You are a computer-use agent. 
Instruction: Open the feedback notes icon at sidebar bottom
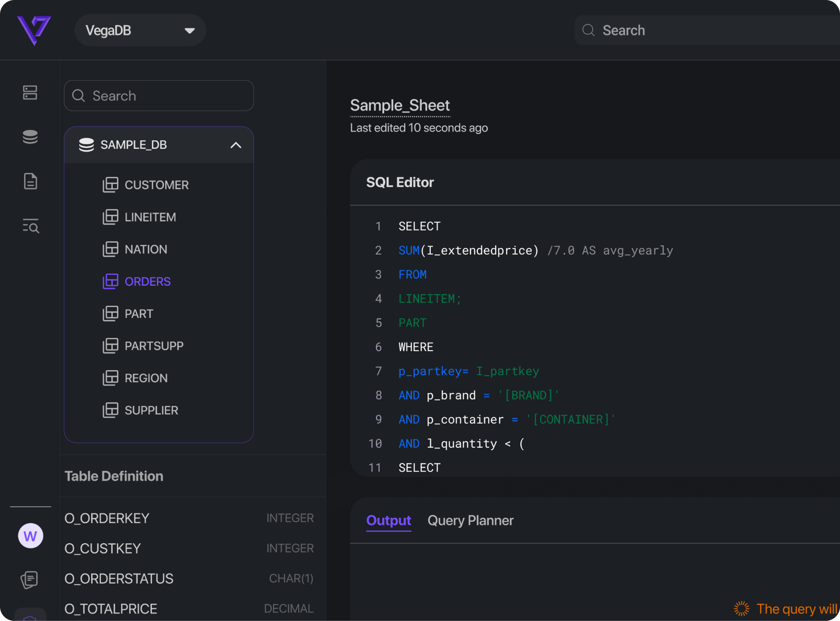(x=30, y=579)
